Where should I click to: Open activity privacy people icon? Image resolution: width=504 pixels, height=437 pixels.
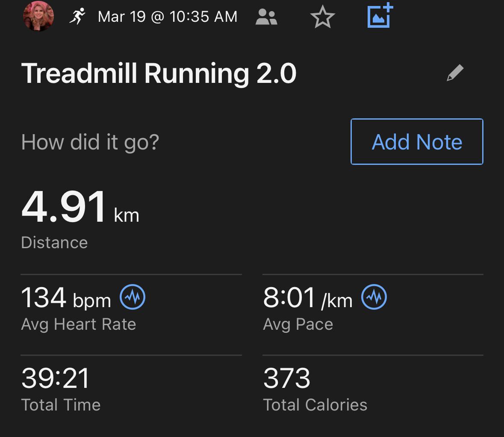point(266,17)
